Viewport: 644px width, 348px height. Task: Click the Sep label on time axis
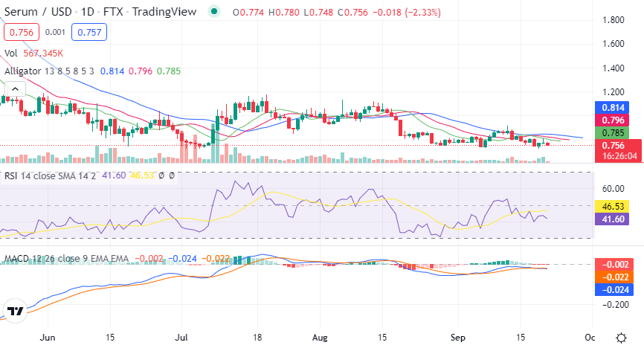coord(457,338)
